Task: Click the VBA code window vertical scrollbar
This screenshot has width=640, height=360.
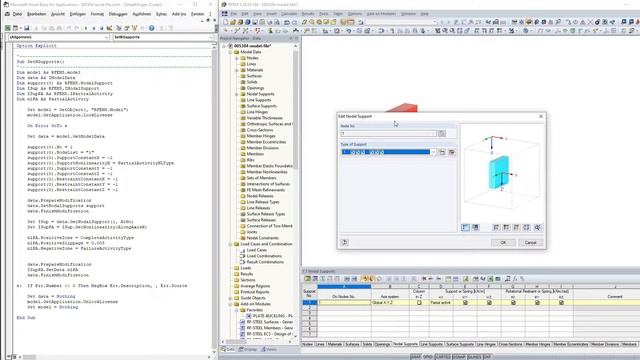Action: coord(214,199)
